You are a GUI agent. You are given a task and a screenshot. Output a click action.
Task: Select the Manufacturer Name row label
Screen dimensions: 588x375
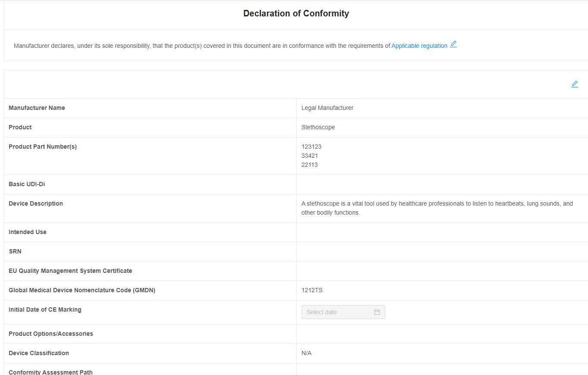37,108
